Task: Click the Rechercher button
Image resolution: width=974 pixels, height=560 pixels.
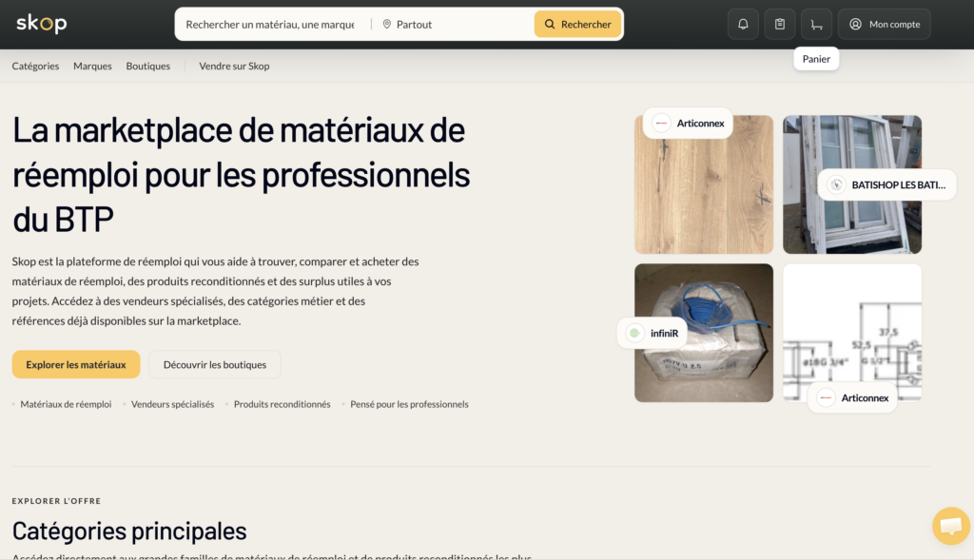Action: (x=577, y=24)
